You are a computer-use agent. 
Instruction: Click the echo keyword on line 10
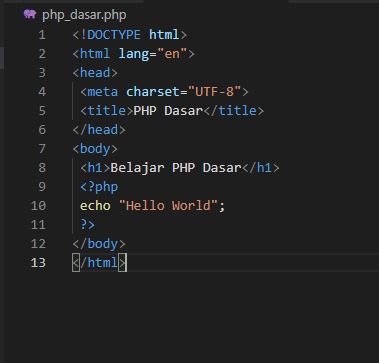point(95,206)
